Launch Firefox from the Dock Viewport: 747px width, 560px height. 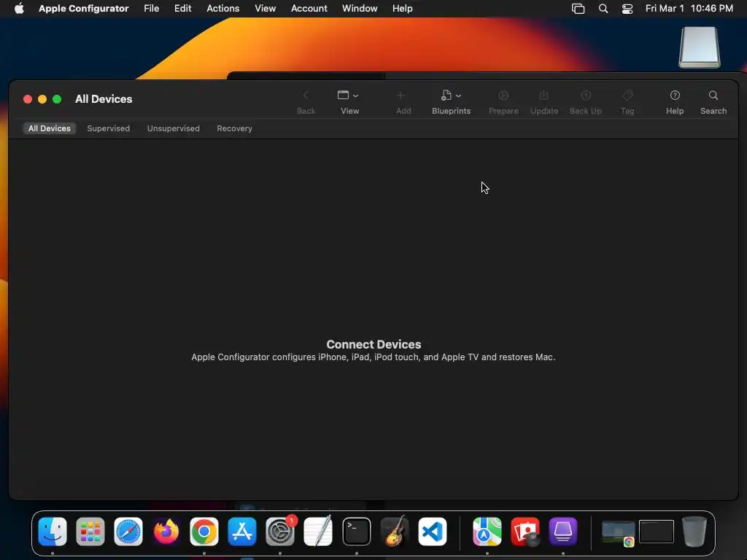(x=166, y=532)
